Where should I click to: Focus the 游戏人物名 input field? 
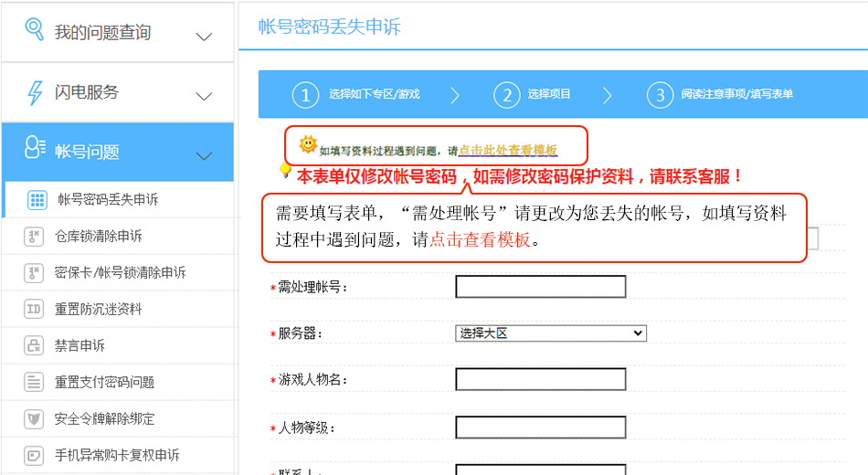coord(541,379)
